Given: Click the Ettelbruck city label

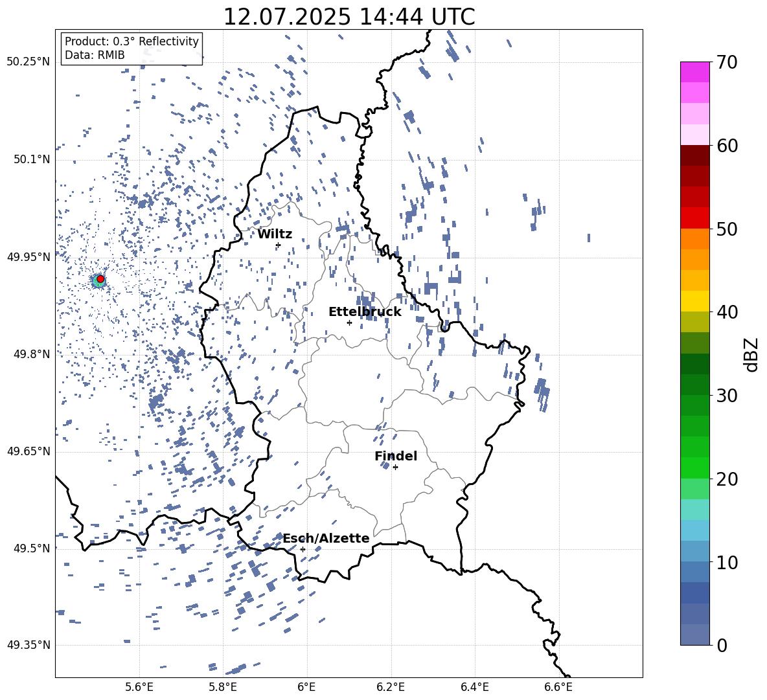Looking at the screenshot, I should pyautogui.click(x=365, y=312).
